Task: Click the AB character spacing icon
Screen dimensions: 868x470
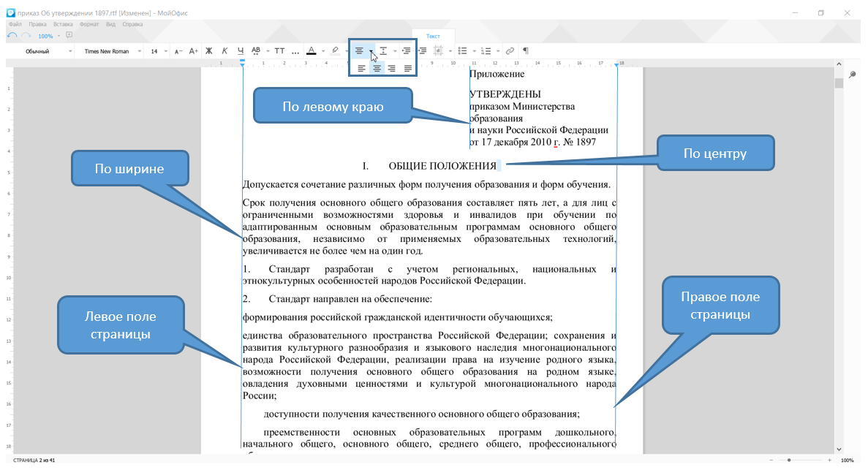Action: click(256, 50)
